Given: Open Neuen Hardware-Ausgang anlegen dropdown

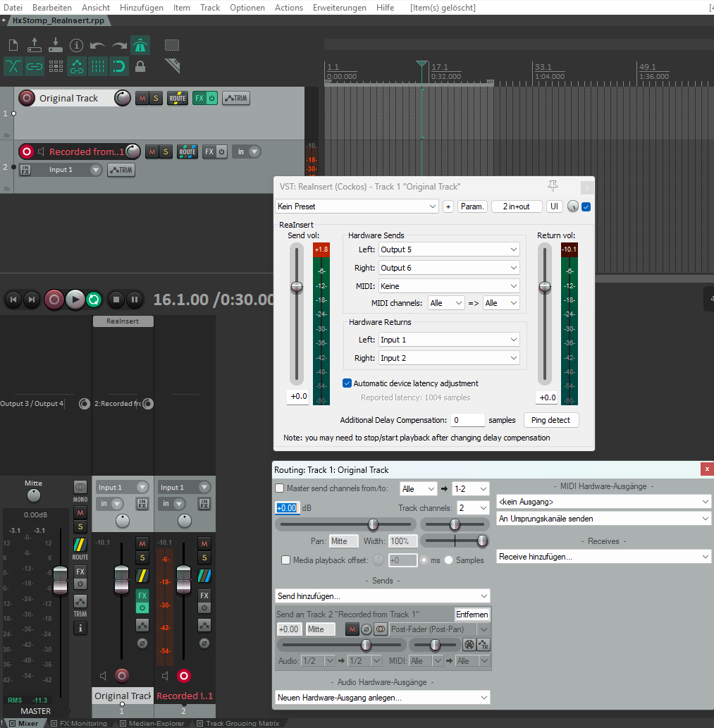Looking at the screenshot, I should [383, 698].
